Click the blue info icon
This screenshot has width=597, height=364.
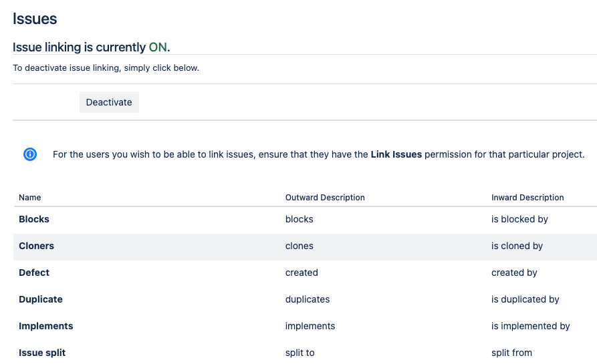30,154
